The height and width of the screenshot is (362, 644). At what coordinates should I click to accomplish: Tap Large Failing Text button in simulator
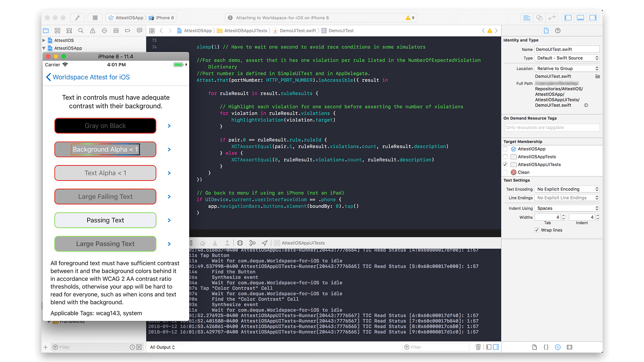[105, 196]
